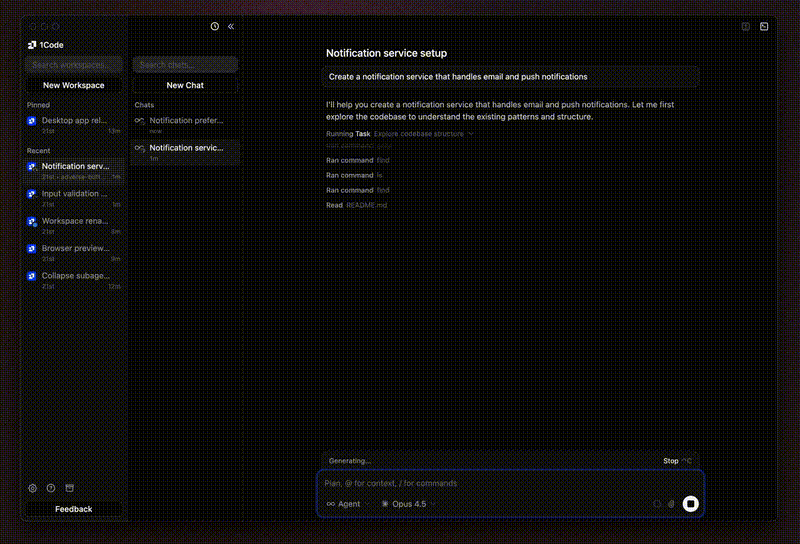Open chat history clock icon

215,27
